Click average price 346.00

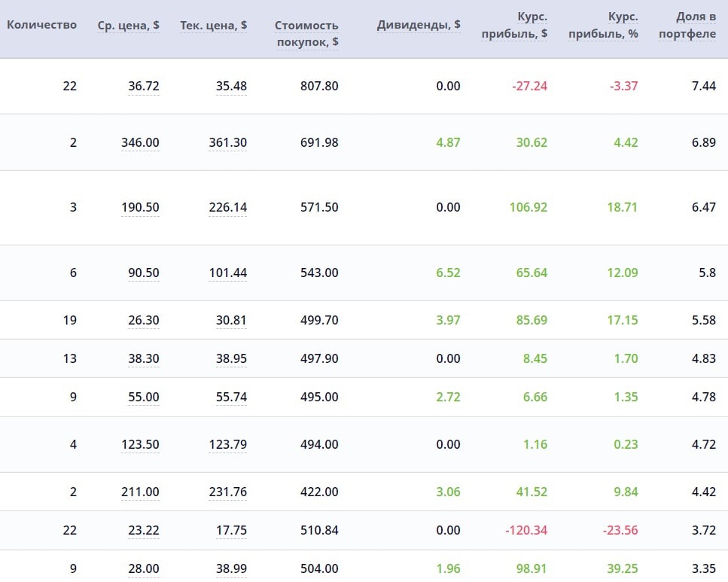click(140, 142)
